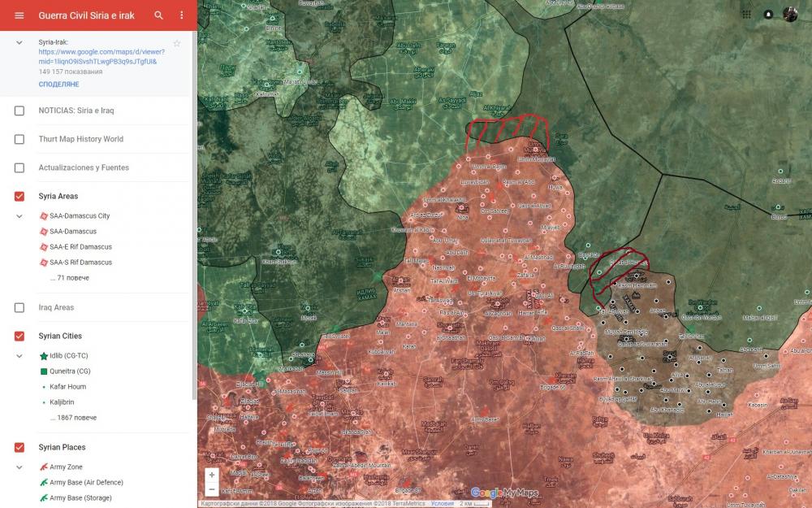Open the user account avatar
The height and width of the screenshot is (508, 812).
[790, 15]
